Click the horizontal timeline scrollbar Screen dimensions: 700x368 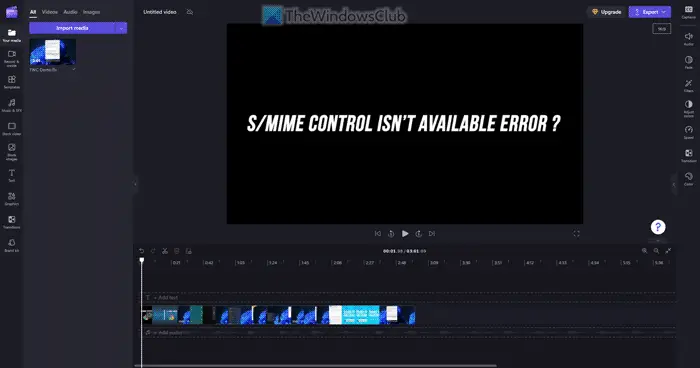click(316, 366)
